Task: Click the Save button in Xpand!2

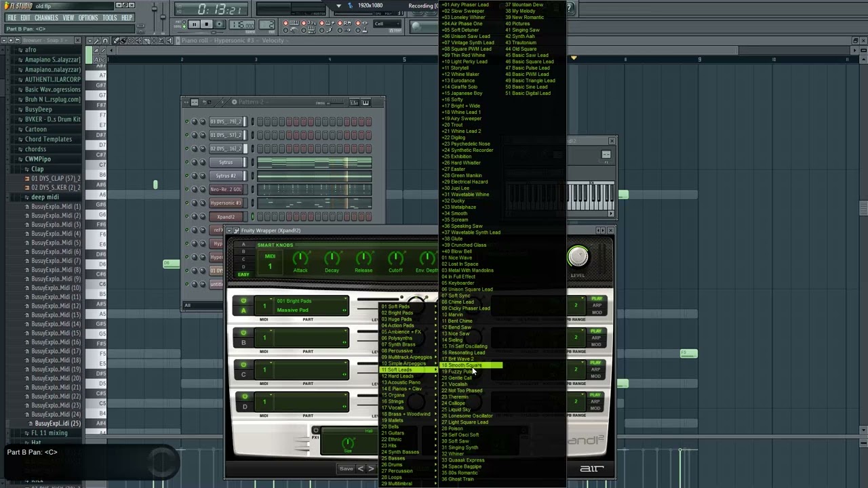Action: (346, 468)
